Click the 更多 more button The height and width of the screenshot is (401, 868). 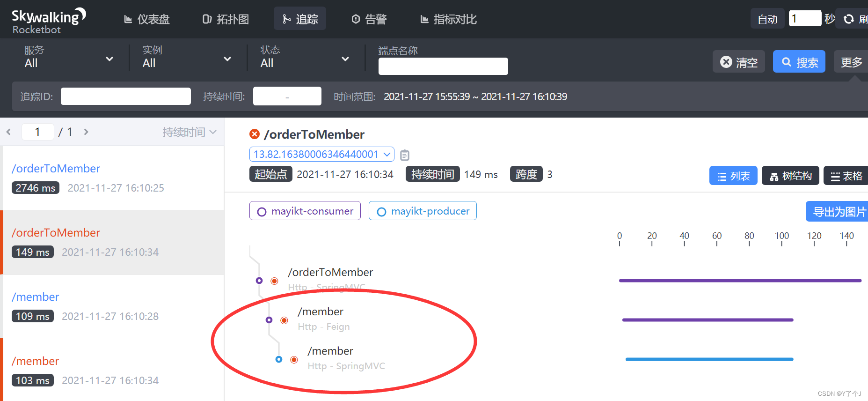tap(851, 62)
